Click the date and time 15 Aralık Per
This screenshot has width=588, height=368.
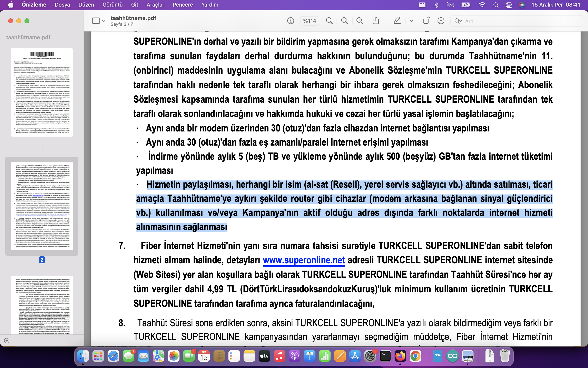547,5
